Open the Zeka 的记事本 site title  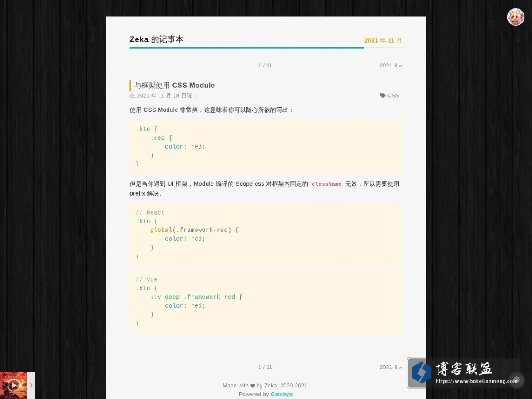(156, 39)
